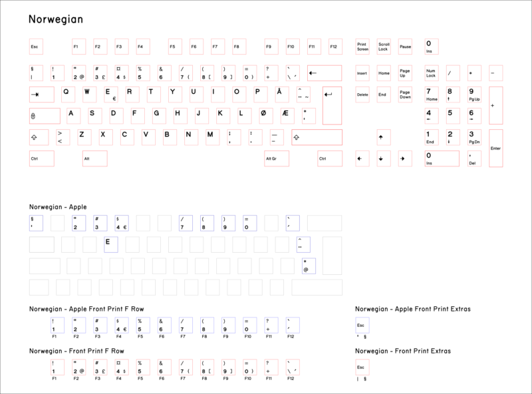Click the Æ key
The height and width of the screenshot is (394, 532).
pos(287,116)
